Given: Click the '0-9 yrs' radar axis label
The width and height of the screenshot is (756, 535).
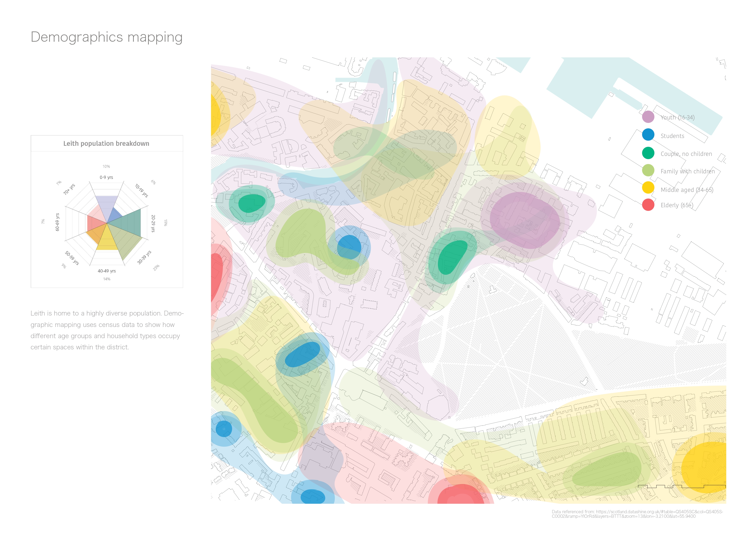Looking at the screenshot, I should 106,177.
